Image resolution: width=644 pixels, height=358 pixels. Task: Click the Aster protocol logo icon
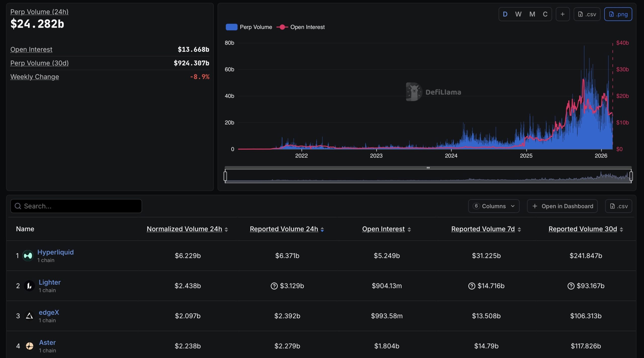click(x=29, y=346)
